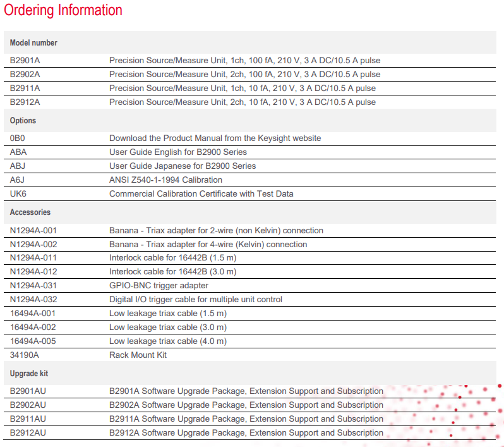
Task: Click 'Rack Mount Kit' description
Action: 138,355
